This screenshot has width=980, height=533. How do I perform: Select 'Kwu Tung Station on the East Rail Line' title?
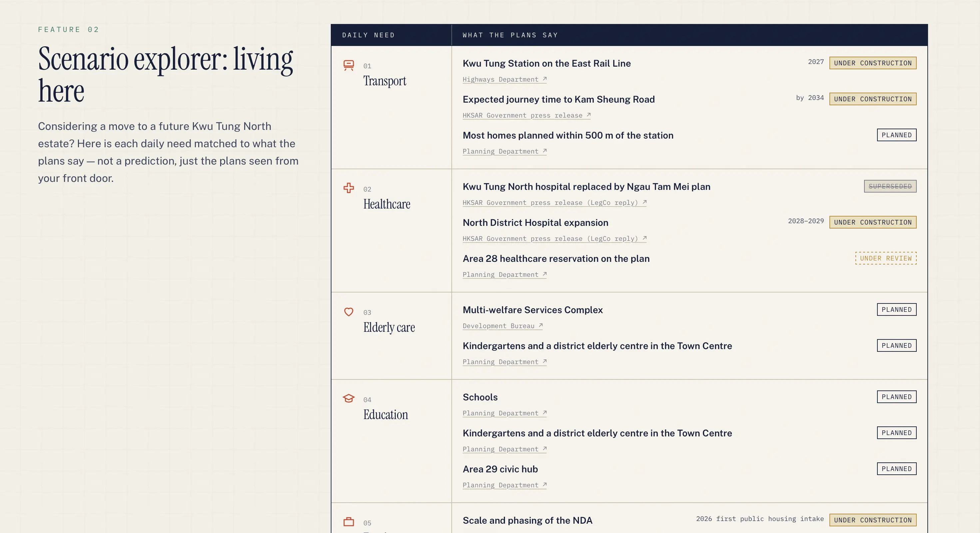pyautogui.click(x=547, y=64)
